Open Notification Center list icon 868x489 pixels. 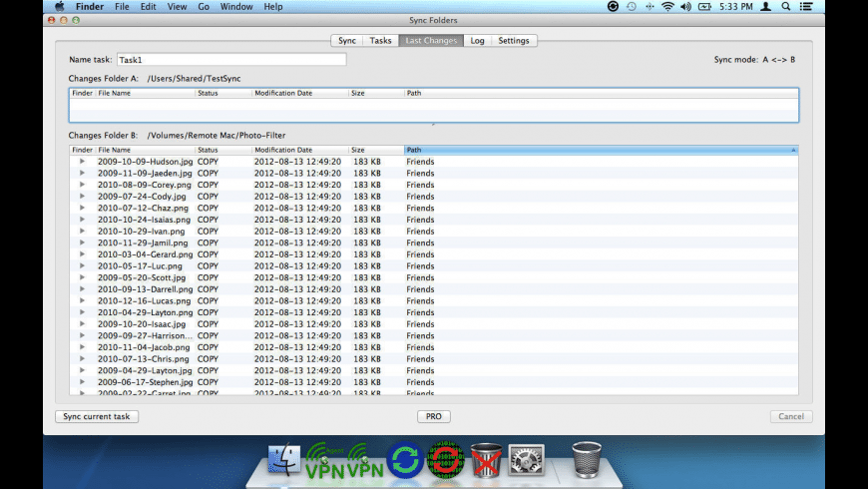click(x=806, y=7)
